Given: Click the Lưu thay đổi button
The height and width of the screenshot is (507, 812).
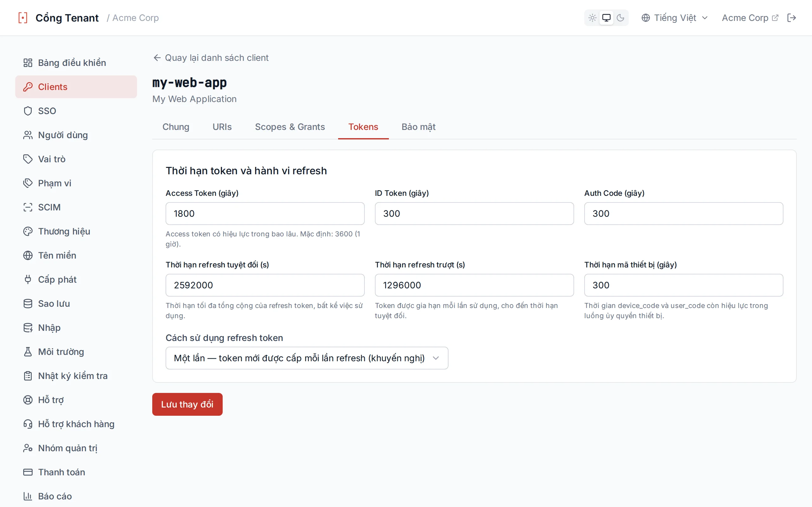Looking at the screenshot, I should tap(187, 404).
